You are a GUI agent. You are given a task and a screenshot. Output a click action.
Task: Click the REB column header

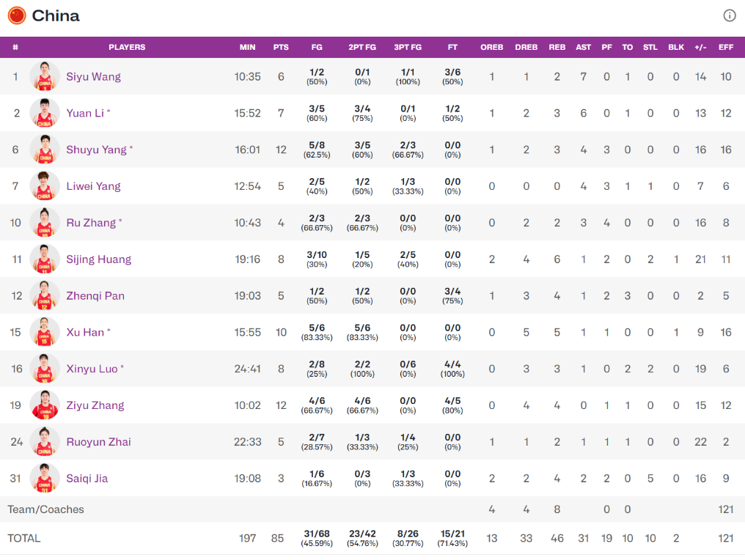coord(557,47)
